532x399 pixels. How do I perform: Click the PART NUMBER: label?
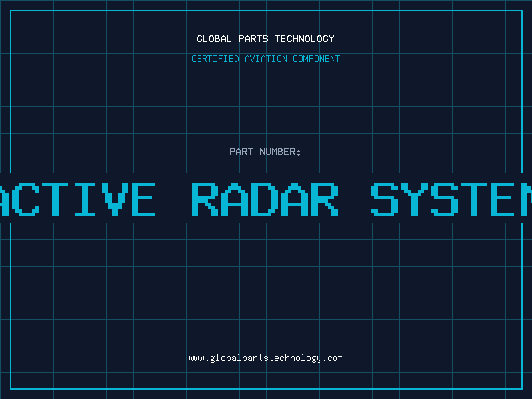[265, 152]
